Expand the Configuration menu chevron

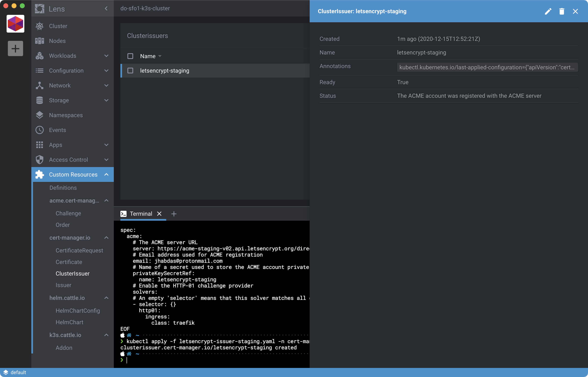coord(106,71)
